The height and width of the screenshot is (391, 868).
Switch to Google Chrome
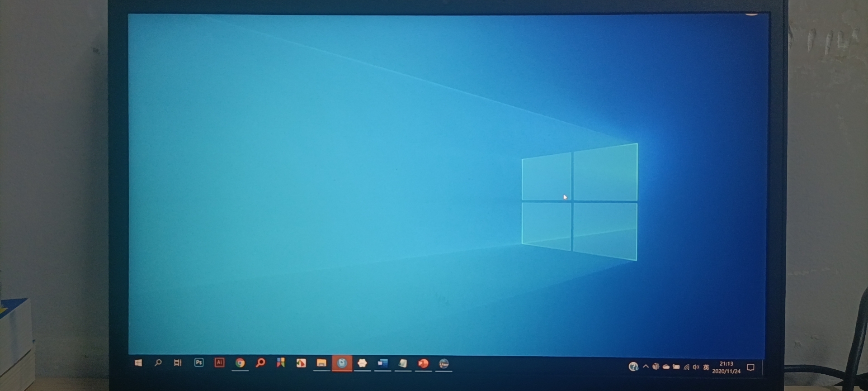point(240,363)
